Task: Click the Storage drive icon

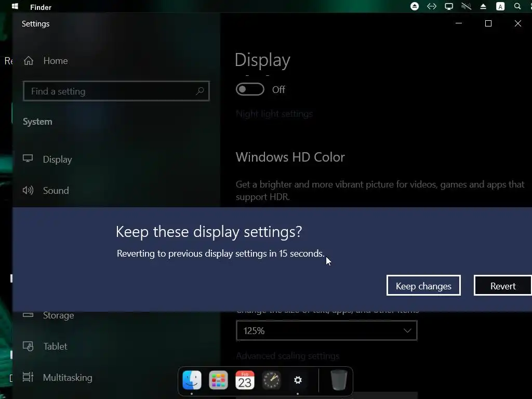Action: click(28, 315)
